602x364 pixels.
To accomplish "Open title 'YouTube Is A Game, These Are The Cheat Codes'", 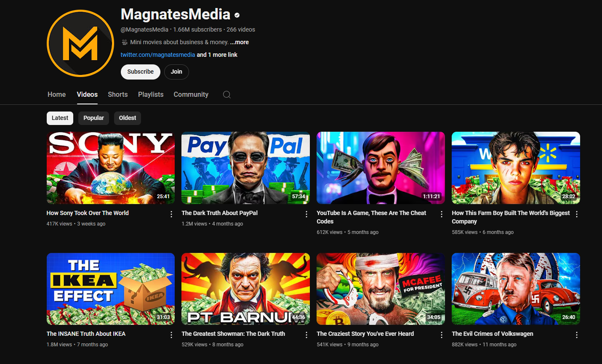I will click(x=371, y=217).
